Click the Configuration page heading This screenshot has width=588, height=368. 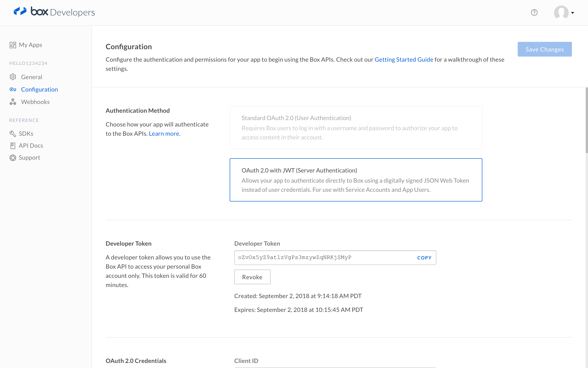click(129, 47)
